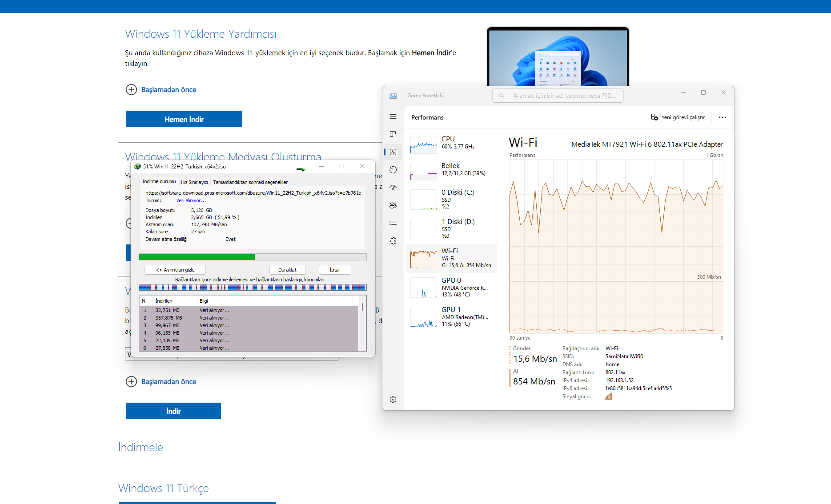This screenshot has height=504, width=831.
Task: Click the send speed '15,6 Mb/sn' value
Action: click(x=535, y=359)
